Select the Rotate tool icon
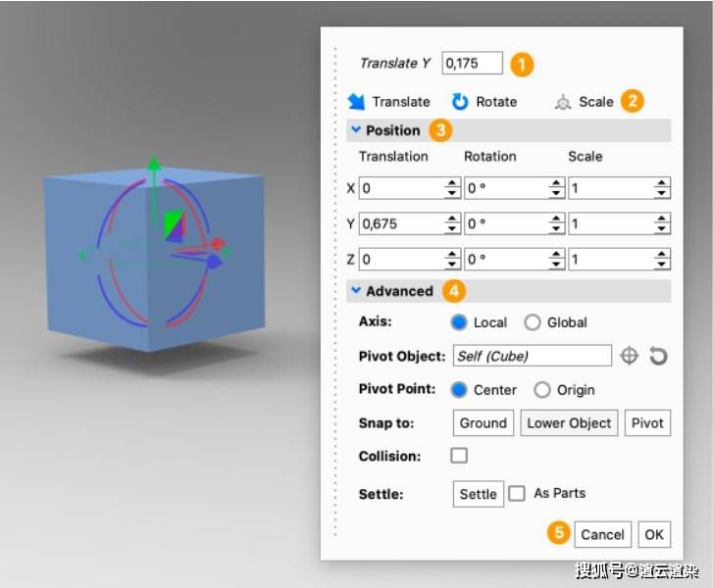The image size is (713, 588). pyautogui.click(x=460, y=102)
